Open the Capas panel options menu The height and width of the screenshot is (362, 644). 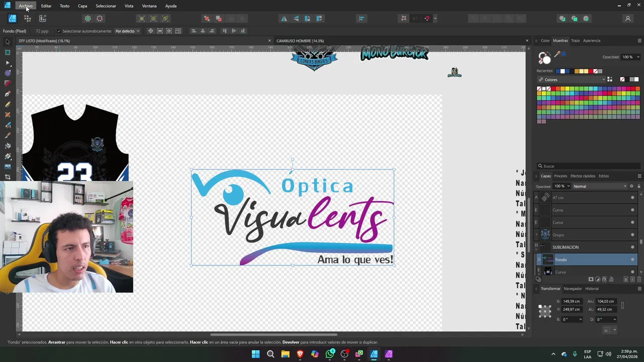(x=639, y=176)
